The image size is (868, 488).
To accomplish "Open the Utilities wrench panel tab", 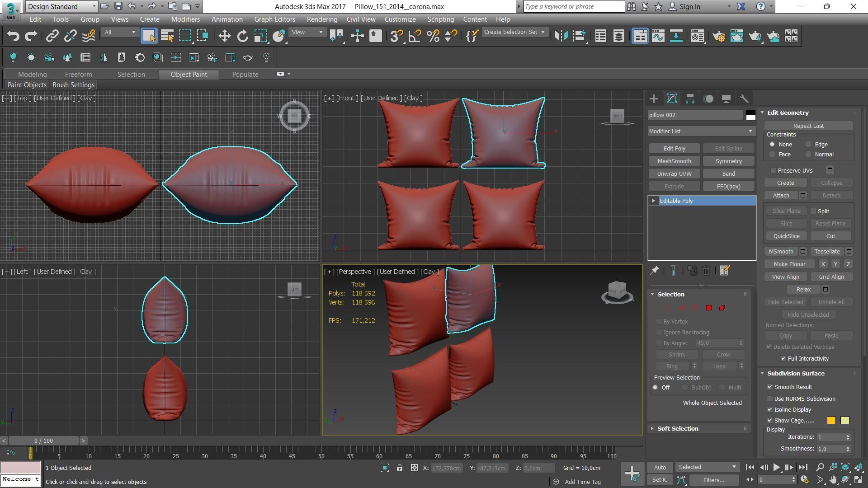I will [x=744, y=99].
